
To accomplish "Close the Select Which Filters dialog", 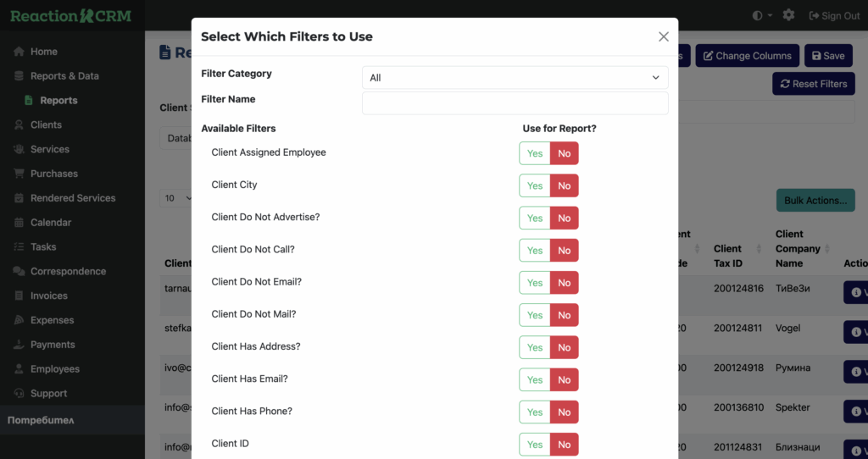I will click(x=663, y=36).
